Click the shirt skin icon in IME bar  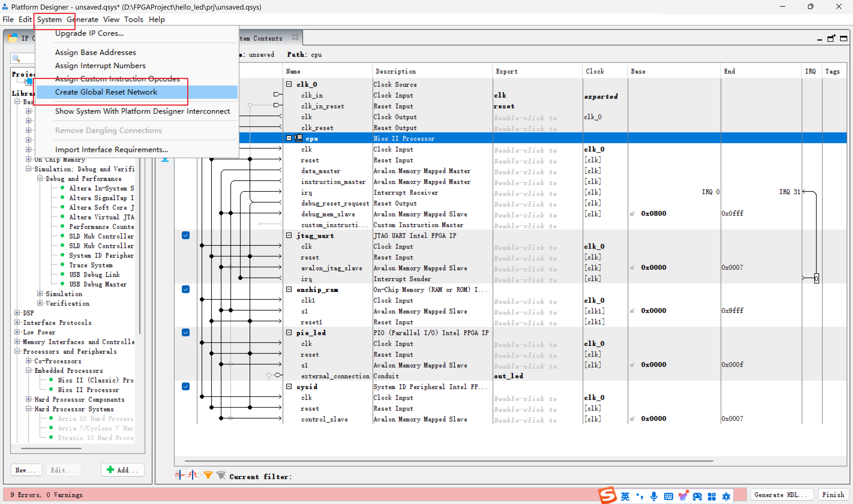pos(683,496)
